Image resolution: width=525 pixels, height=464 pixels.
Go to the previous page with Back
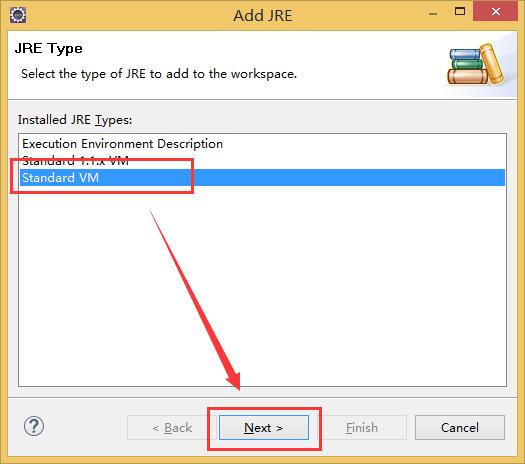[x=172, y=428]
